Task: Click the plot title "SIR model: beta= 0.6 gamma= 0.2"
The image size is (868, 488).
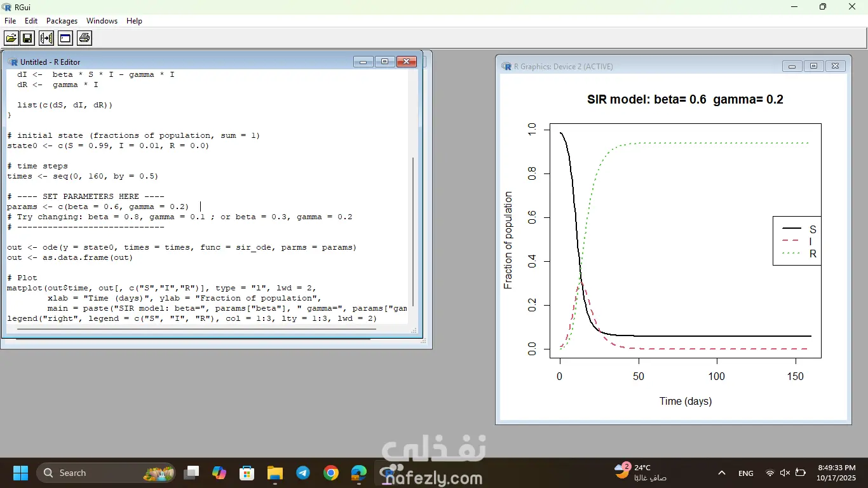Action: click(685, 100)
